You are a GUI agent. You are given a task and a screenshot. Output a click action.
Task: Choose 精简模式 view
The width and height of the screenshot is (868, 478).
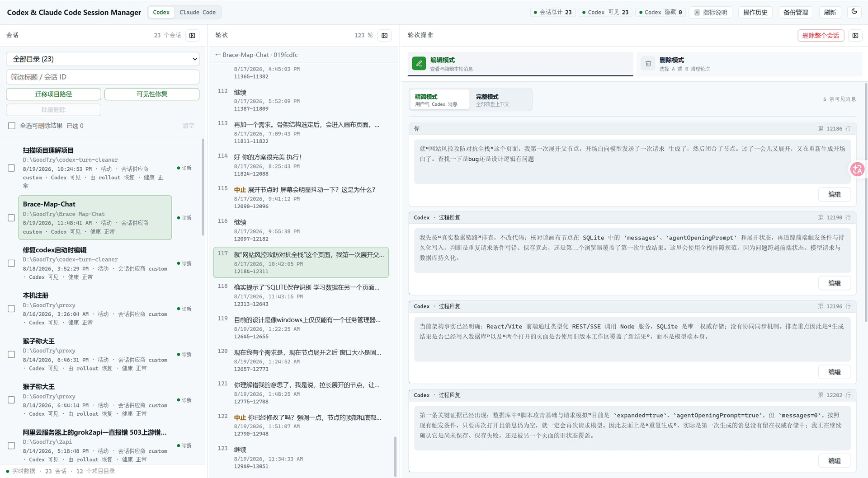tap(440, 100)
